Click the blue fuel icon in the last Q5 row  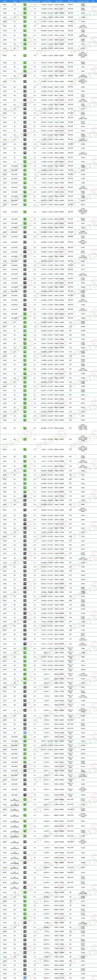coord(25,978)
